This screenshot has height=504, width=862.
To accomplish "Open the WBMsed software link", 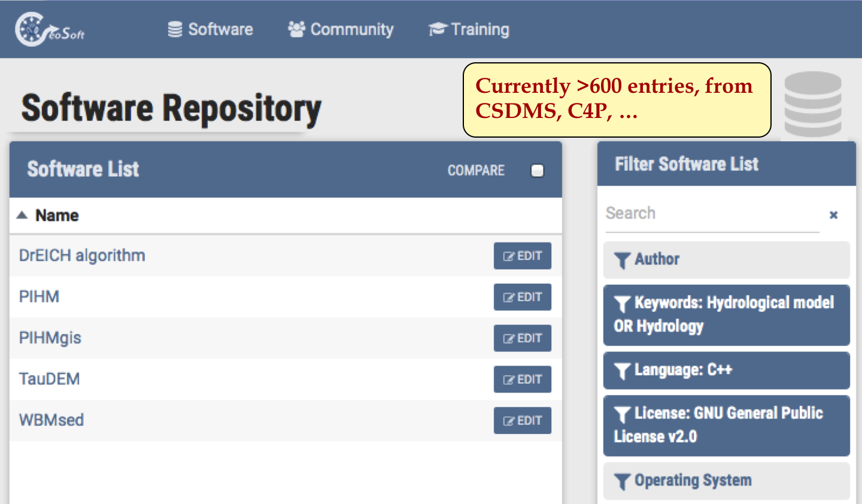I will pyautogui.click(x=51, y=420).
